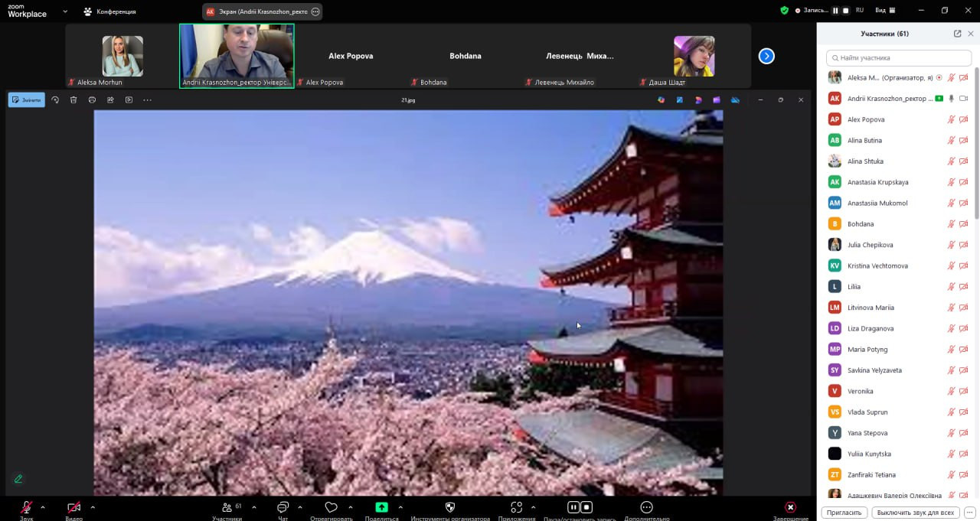This screenshot has width=980, height=521.
Task: Click the Invite button
Action: (844, 513)
